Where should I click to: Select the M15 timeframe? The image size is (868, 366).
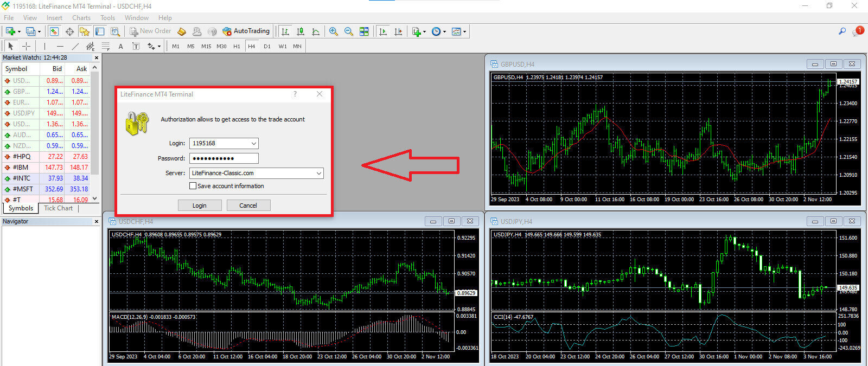click(x=206, y=47)
